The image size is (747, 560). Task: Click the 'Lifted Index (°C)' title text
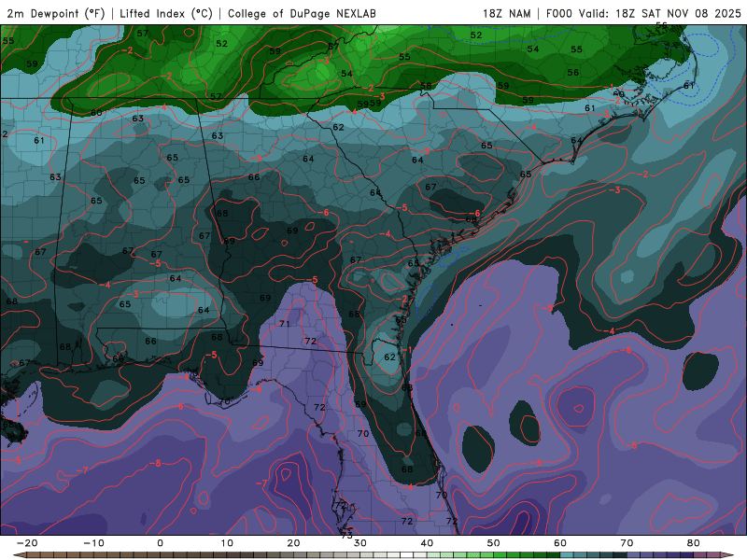(x=166, y=14)
